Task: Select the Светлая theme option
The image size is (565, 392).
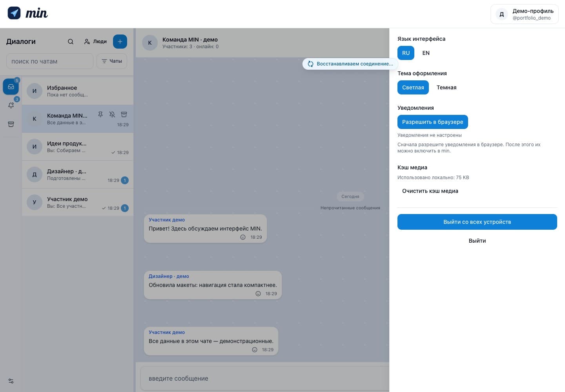Action: click(413, 87)
